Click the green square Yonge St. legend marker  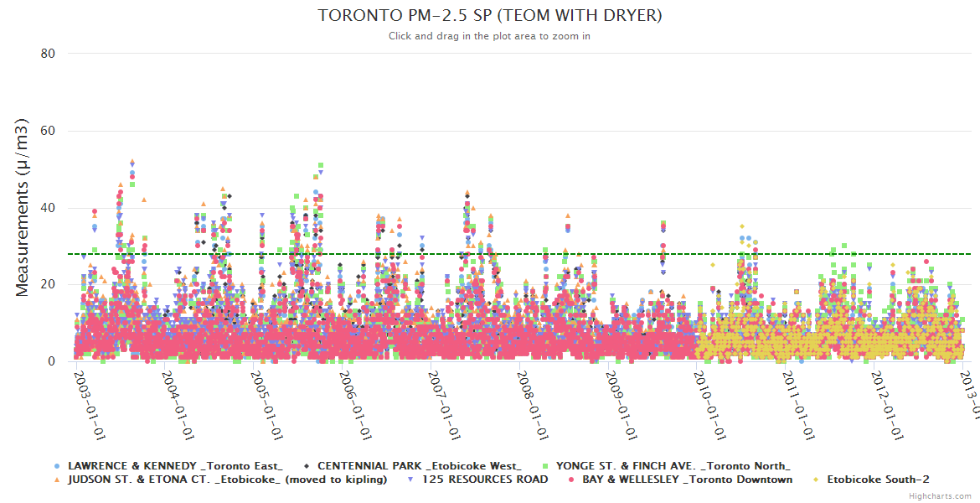[546, 466]
